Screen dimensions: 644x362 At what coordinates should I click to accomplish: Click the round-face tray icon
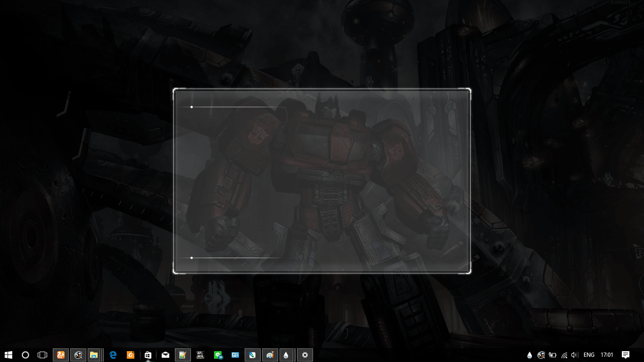(x=541, y=355)
